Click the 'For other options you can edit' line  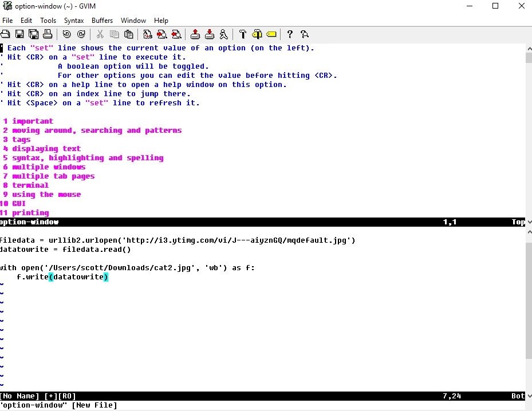tap(197, 76)
